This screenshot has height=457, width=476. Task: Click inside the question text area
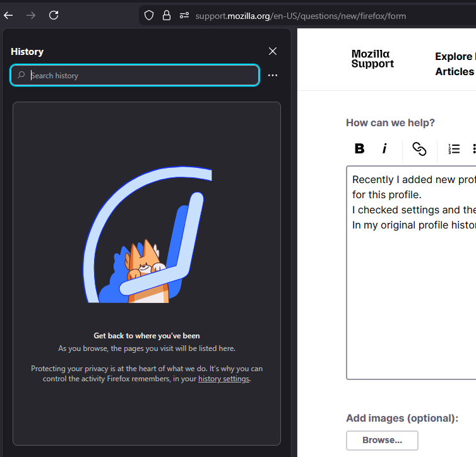coord(412,273)
